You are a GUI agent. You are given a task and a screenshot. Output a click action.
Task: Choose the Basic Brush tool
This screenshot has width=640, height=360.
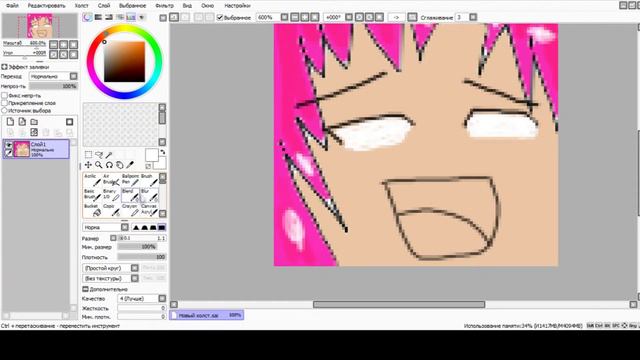click(93, 194)
